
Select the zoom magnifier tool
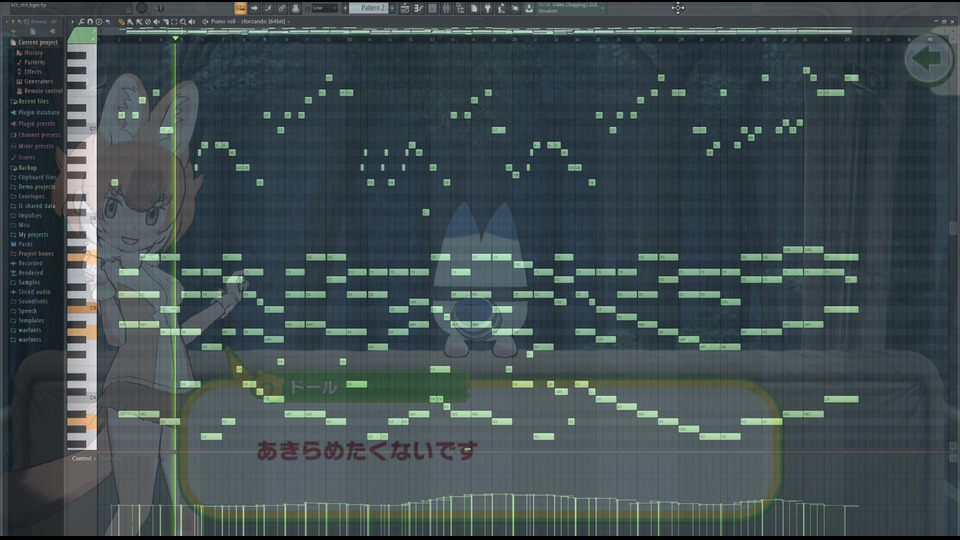[x=182, y=21]
